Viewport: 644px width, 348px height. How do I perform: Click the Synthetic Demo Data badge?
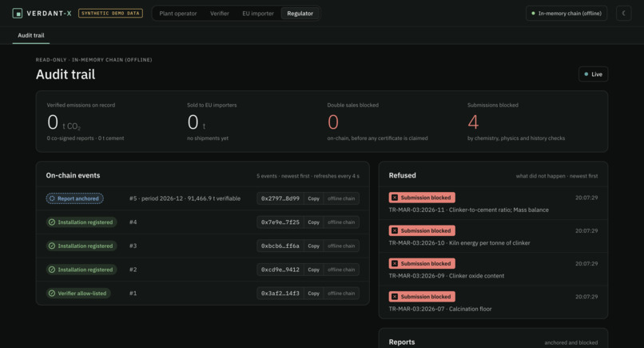point(110,13)
